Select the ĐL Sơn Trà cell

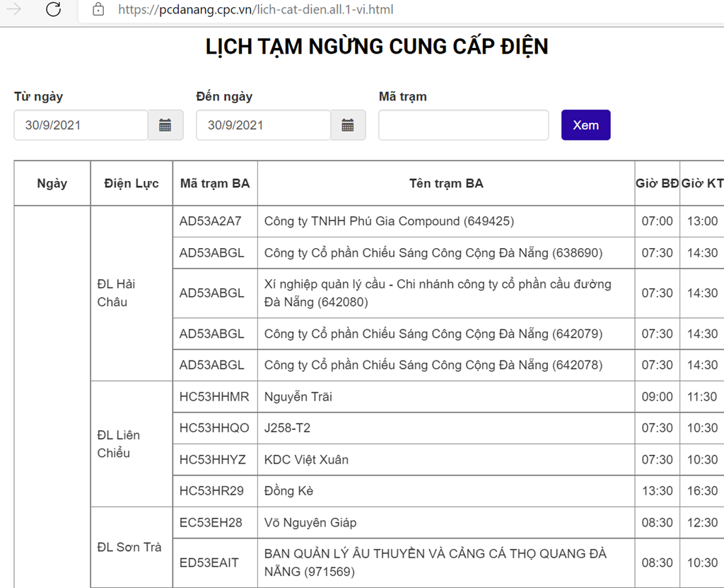[x=132, y=548]
